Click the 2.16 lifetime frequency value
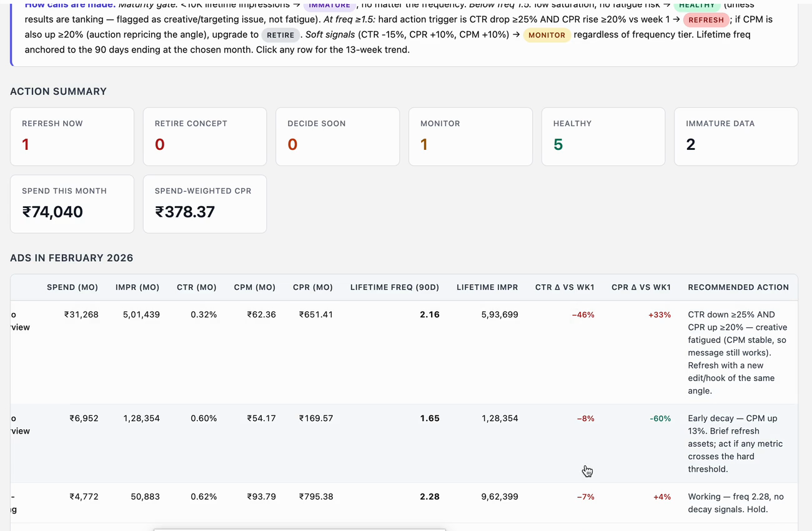The width and height of the screenshot is (812, 531). coord(430,314)
